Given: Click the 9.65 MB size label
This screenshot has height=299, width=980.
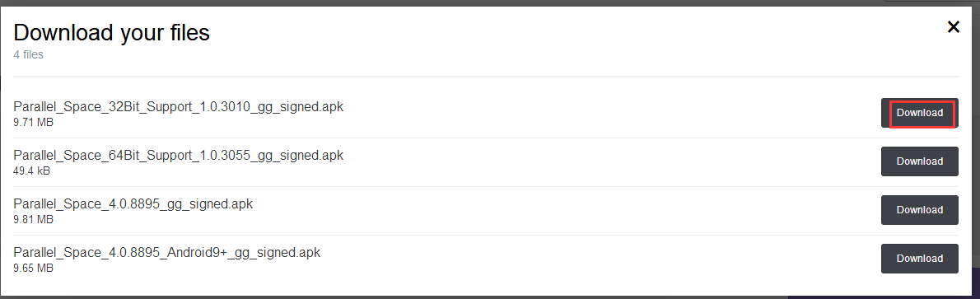Looking at the screenshot, I should pyautogui.click(x=33, y=268).
